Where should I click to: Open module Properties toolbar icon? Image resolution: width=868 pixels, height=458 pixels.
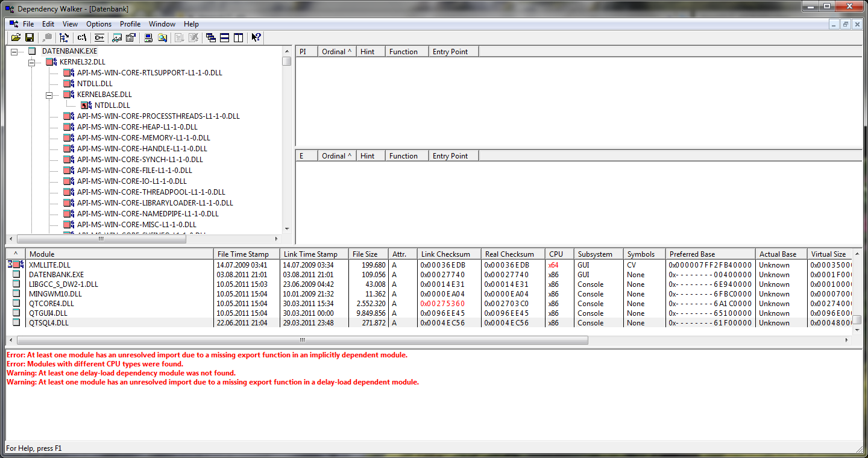130,37
